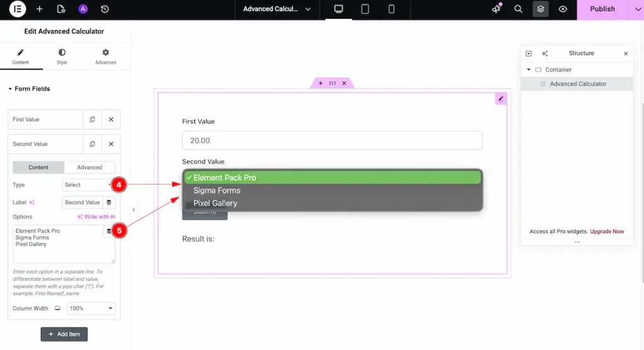Select the Second Value field item
Viewport: 644px width, 350px height.
point(45,144)
